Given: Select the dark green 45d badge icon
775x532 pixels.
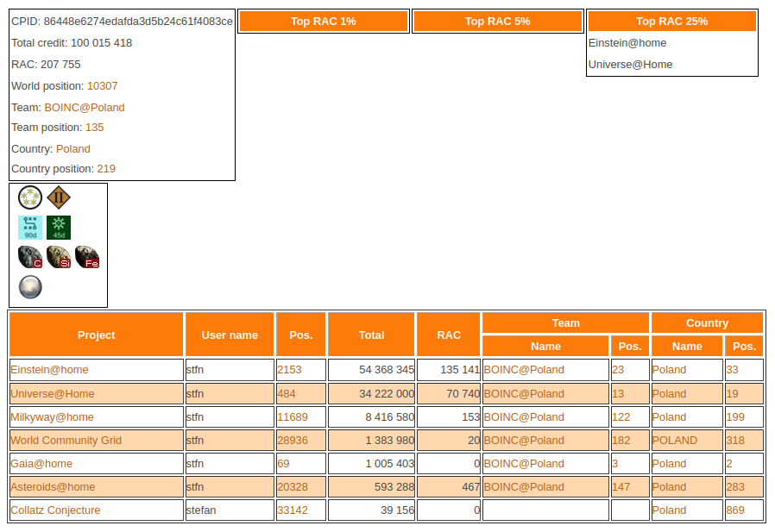Looking at the screenshot, I should (x=59, y=228).
